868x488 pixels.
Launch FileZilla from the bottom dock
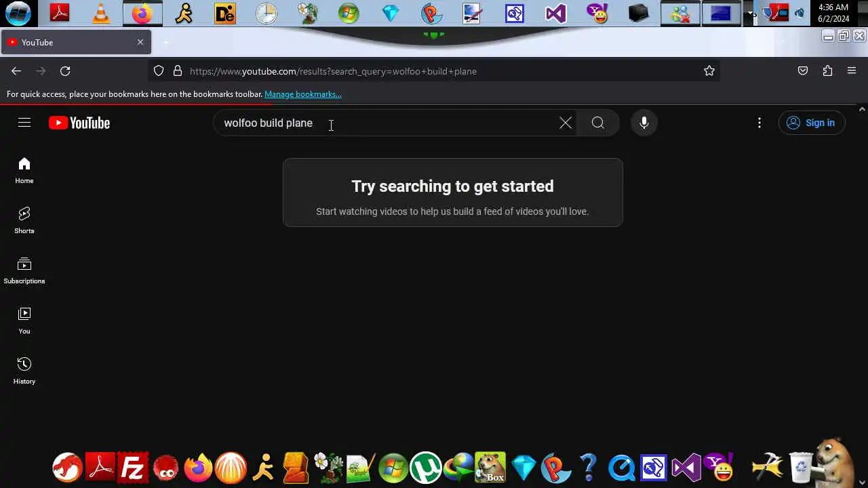[x=132, y=468]
